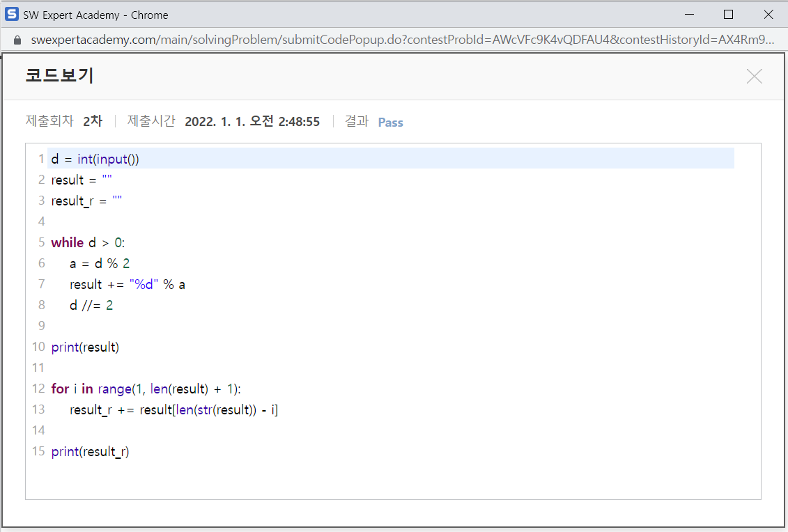Viewport: 788px width, 532px height.
Task: Click submission count value 2차
Action: (x=93, y=122)
